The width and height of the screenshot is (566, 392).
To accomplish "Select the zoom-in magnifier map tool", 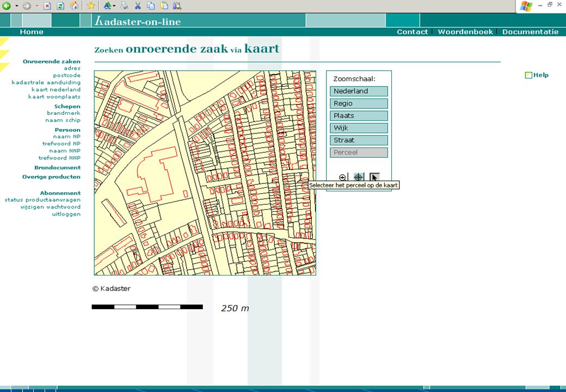I will point(343,177).
